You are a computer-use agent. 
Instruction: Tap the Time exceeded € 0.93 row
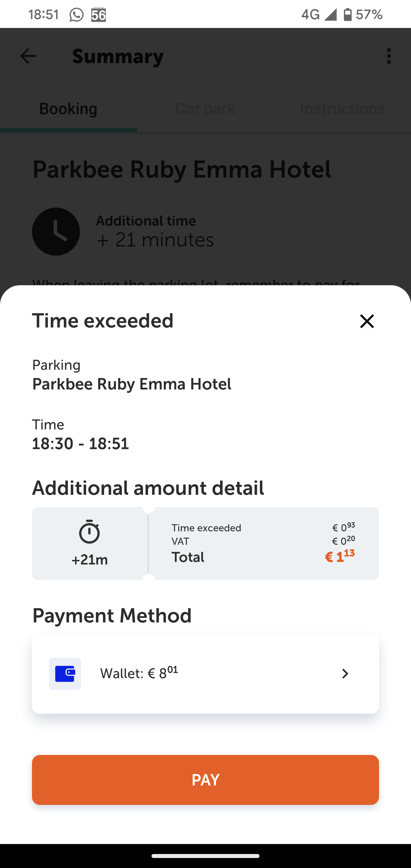pyautogui.click(x=263, y=528)
